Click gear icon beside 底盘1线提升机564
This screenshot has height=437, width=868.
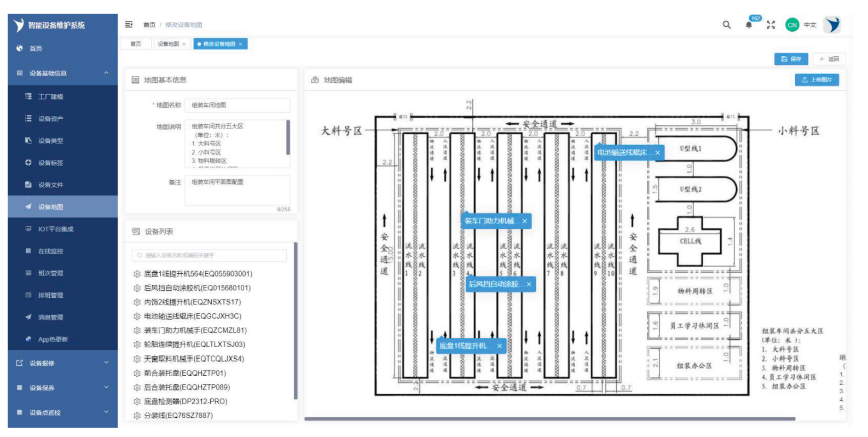[137, 274]
